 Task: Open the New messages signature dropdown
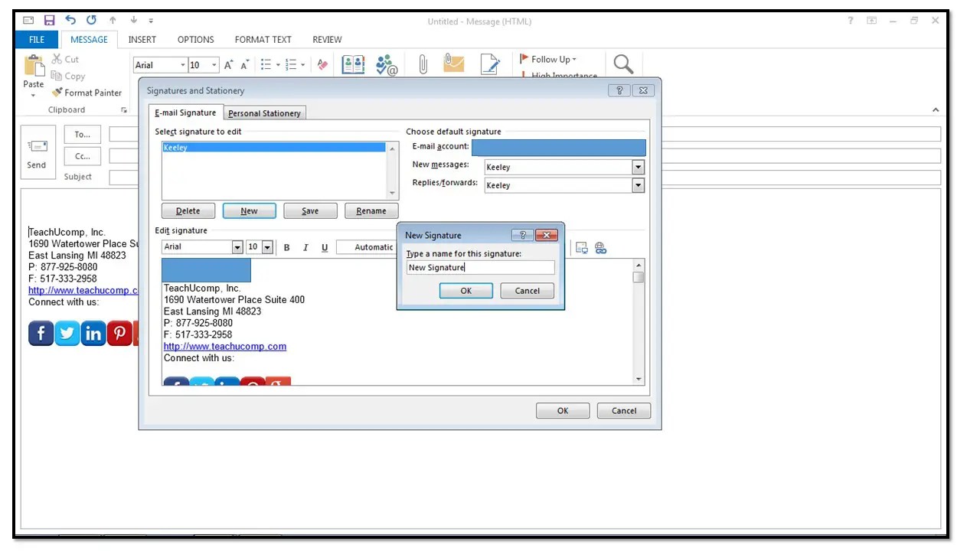(637, 167)
